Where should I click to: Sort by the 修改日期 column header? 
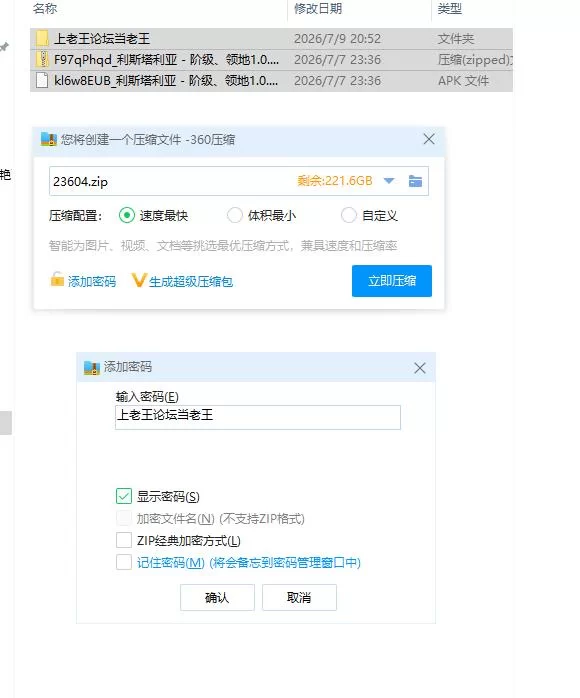pyautogui.click(x=318, y=8)
